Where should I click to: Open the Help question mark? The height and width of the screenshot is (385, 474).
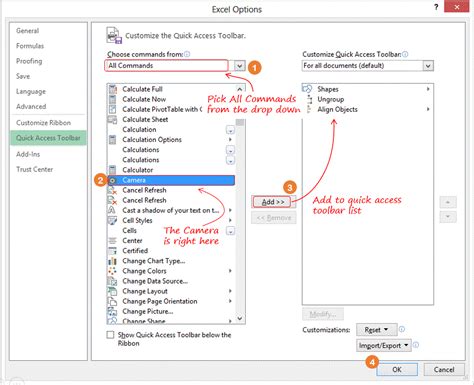[x=436, y=7]
